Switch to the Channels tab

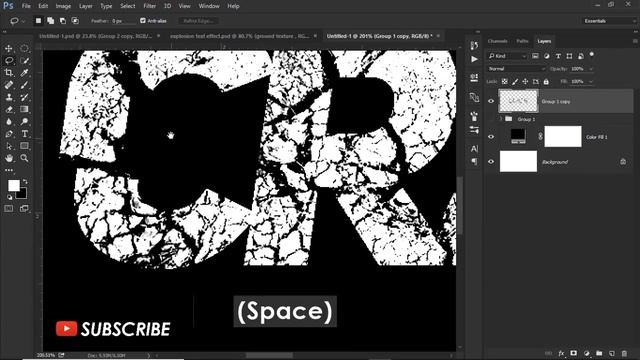(497, 41)
